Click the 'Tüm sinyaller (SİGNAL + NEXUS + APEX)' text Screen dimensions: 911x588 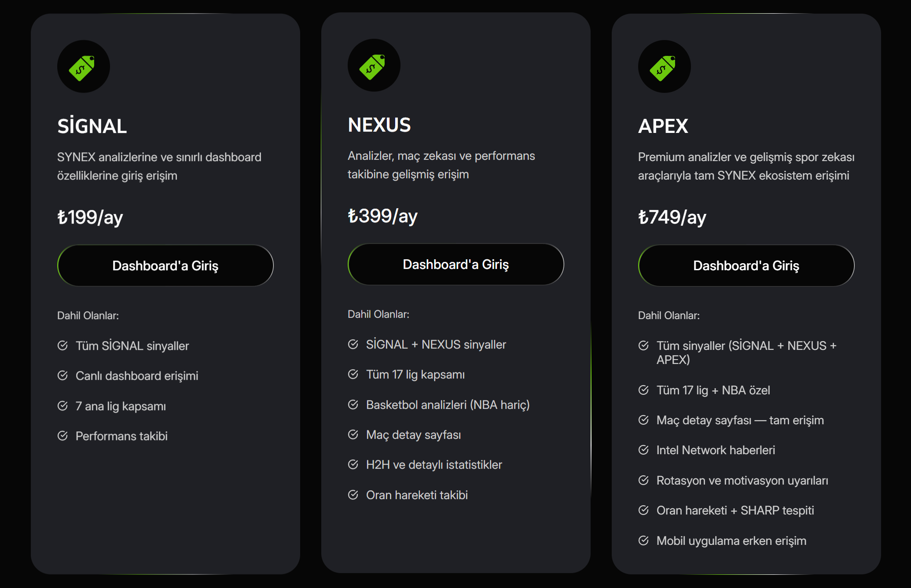pos(746,353)
